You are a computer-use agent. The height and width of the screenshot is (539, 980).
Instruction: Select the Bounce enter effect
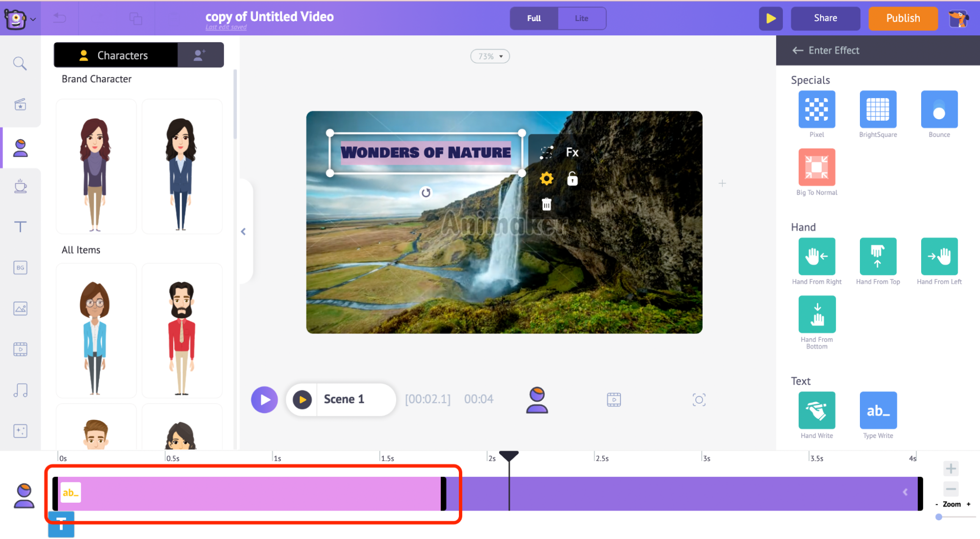(939, 110)
